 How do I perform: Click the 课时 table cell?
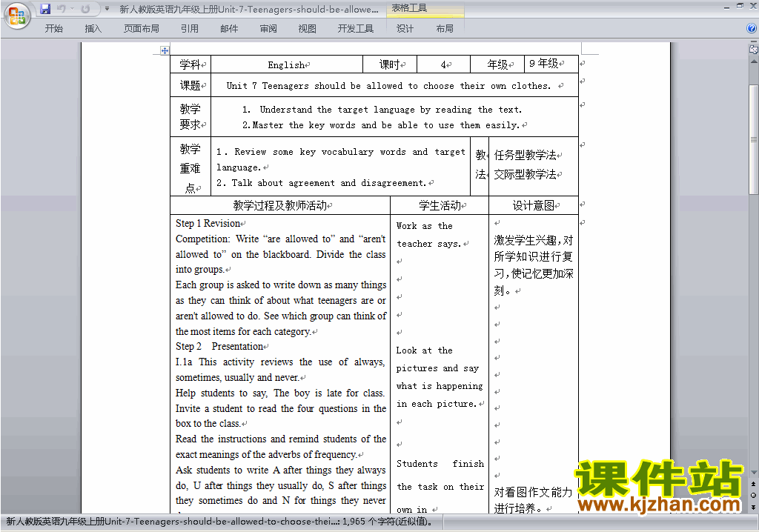(x=390, y=64)
